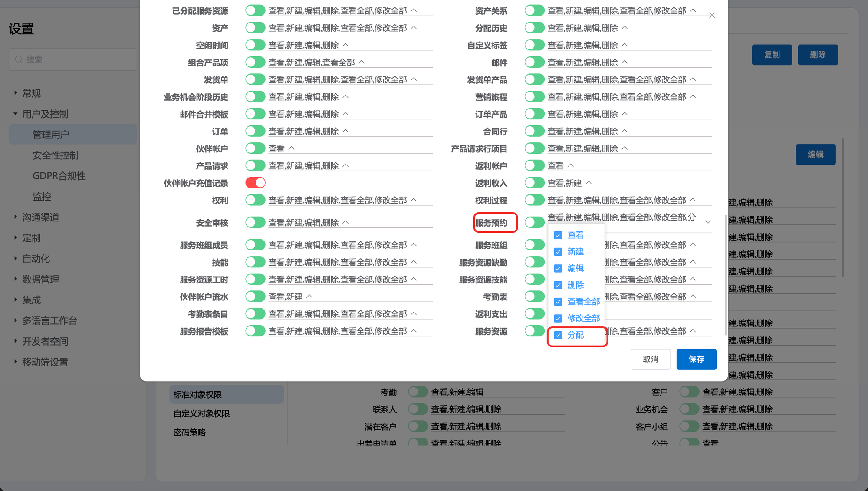This screenshot has width=868, height=491.
Task: Click the caret icon next to 返利帐户 permissions
Action: [571, 165]
